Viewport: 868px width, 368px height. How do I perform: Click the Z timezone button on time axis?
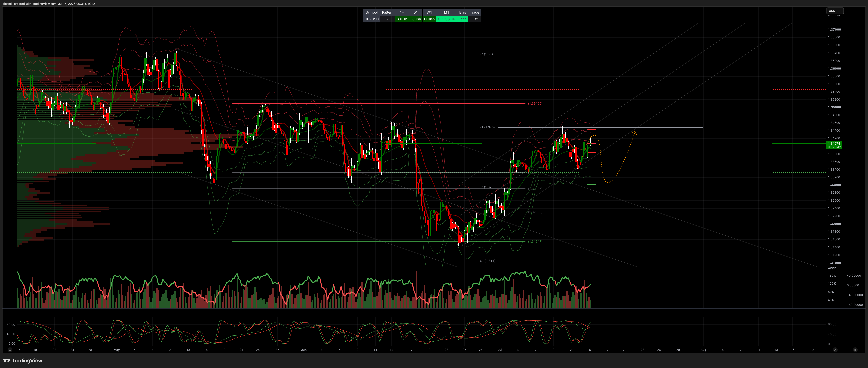click(x=10, y=350)
